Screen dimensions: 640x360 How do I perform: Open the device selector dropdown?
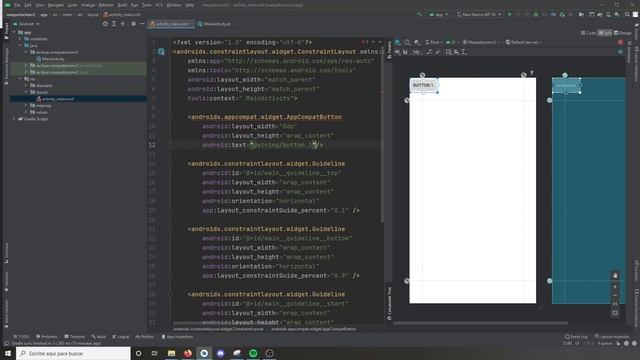(478, 14)
